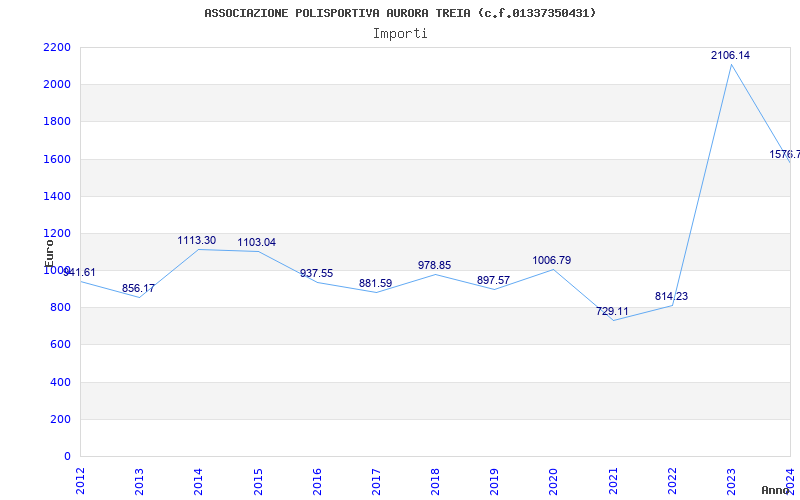
Task: Click the x-axis year 2016
Action: (x=317, y=482)
